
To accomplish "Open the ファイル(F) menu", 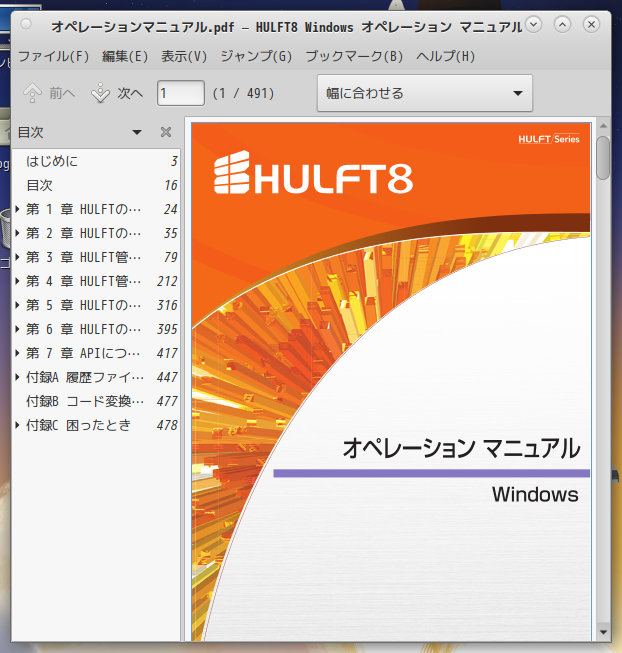I will pos(53,56).
